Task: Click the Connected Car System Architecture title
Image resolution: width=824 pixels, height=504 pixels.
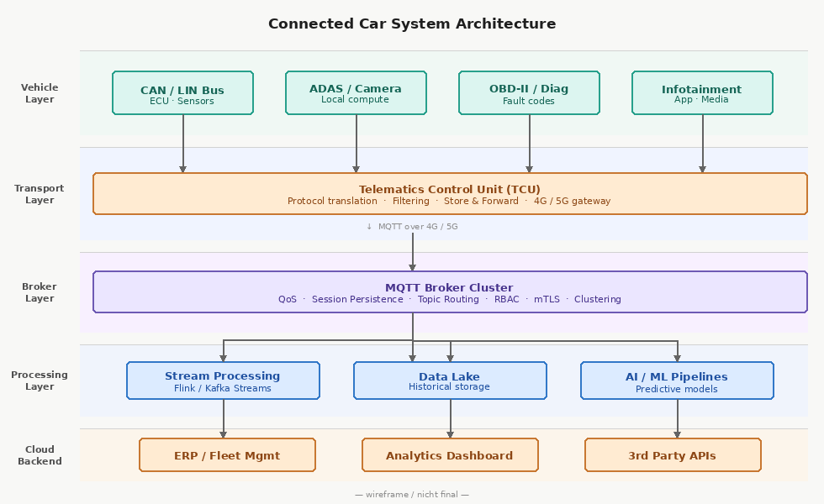Action: coord(412,24)
